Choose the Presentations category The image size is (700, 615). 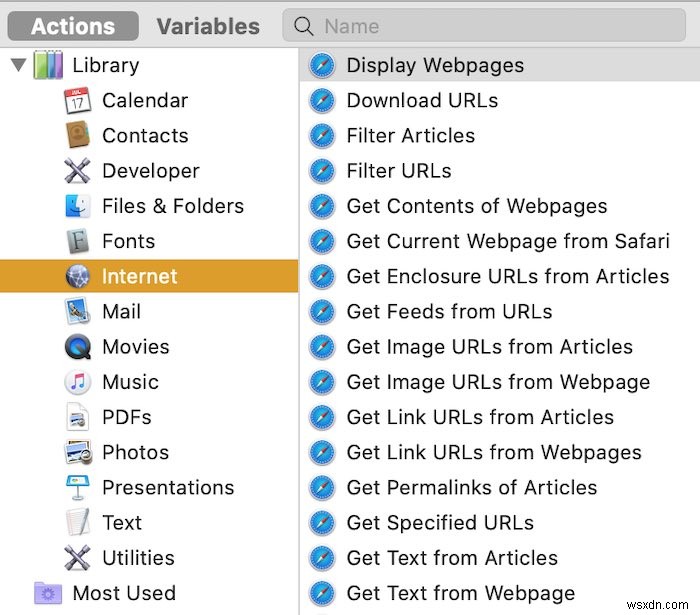tap(168, 487)
